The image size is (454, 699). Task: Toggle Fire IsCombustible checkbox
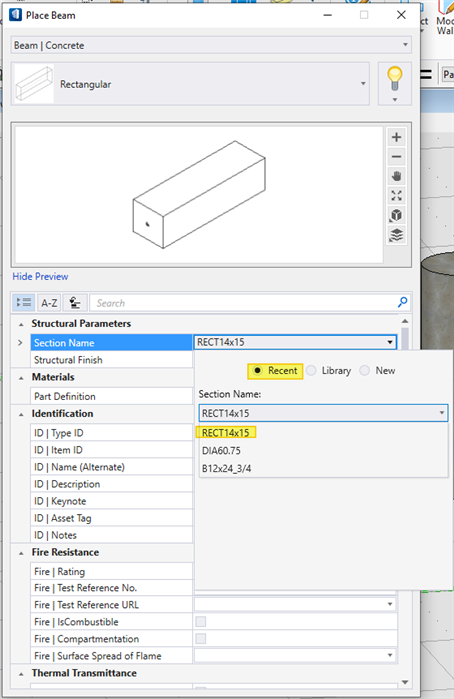coord(201,621)
